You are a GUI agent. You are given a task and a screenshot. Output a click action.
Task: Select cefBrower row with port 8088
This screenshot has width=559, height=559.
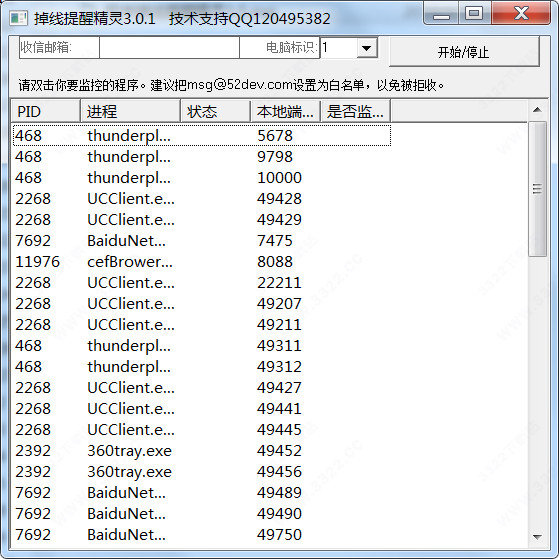202,262
